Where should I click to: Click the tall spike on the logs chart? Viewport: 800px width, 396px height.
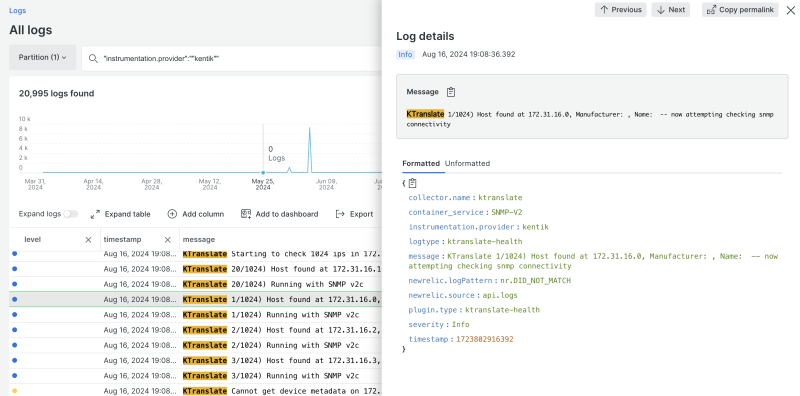point(309,150)
